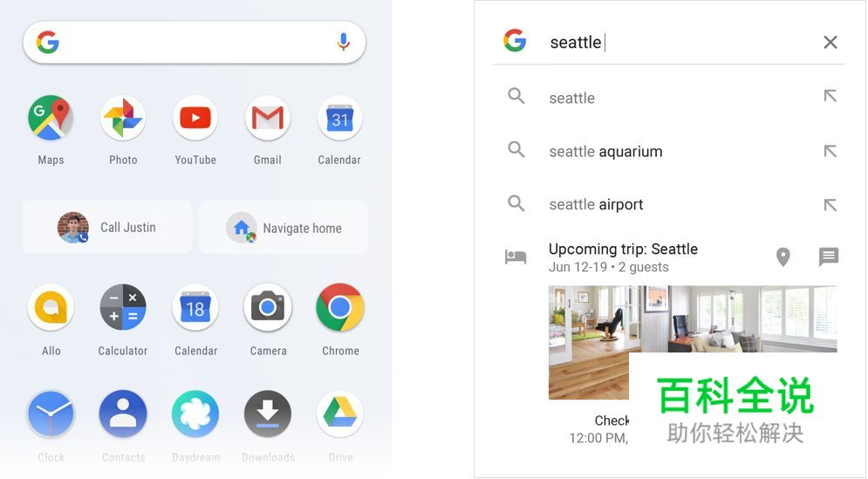Image resolution: width=868 pixels, height=479 pixels.
Task: Open the Maps app
Action: tap(51, 118)
